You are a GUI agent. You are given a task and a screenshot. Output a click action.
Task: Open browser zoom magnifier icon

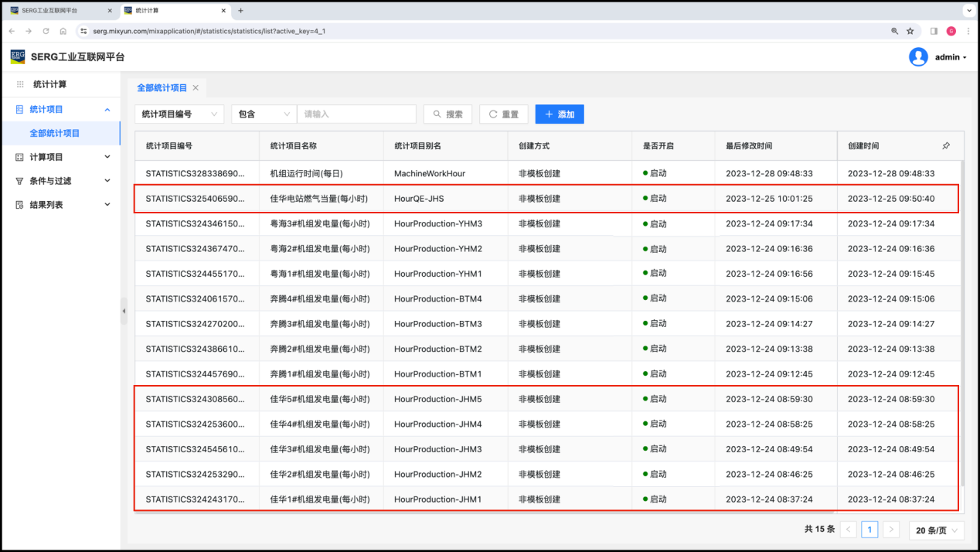coord(894,31)
